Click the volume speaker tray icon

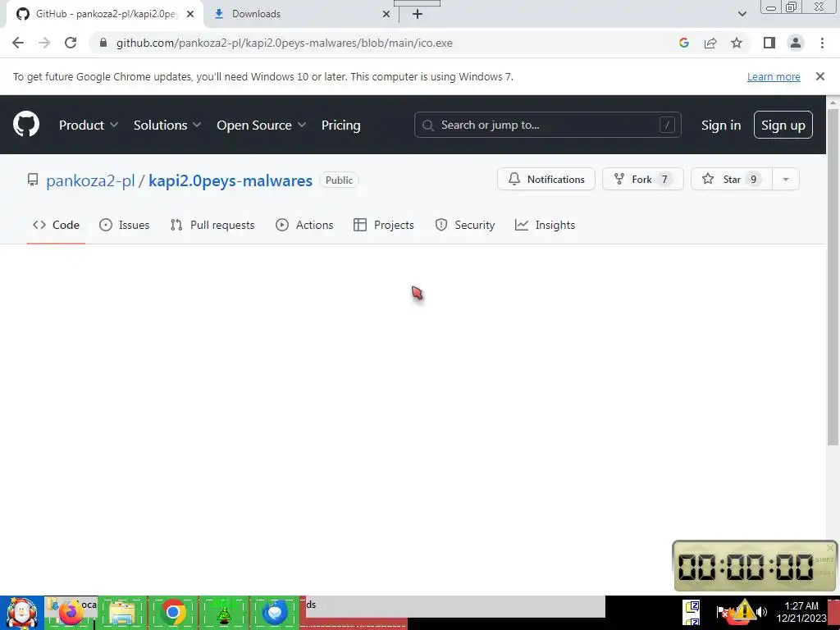click(762, 611)
